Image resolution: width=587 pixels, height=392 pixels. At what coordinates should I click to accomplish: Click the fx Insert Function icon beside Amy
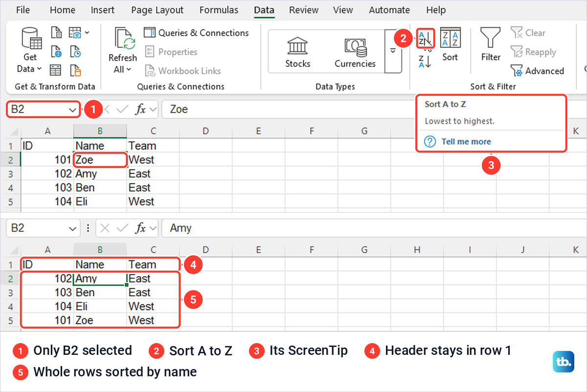(x=141, y=228)
